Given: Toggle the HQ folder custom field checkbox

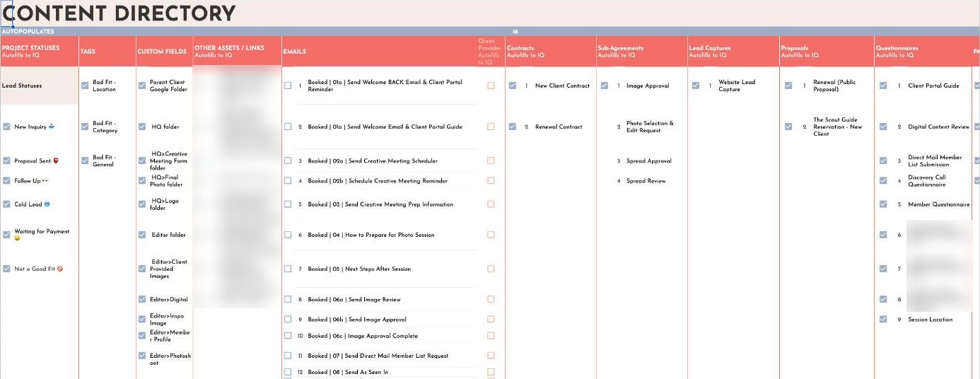Looking at the screenshot, I should (x=142, y=127).
